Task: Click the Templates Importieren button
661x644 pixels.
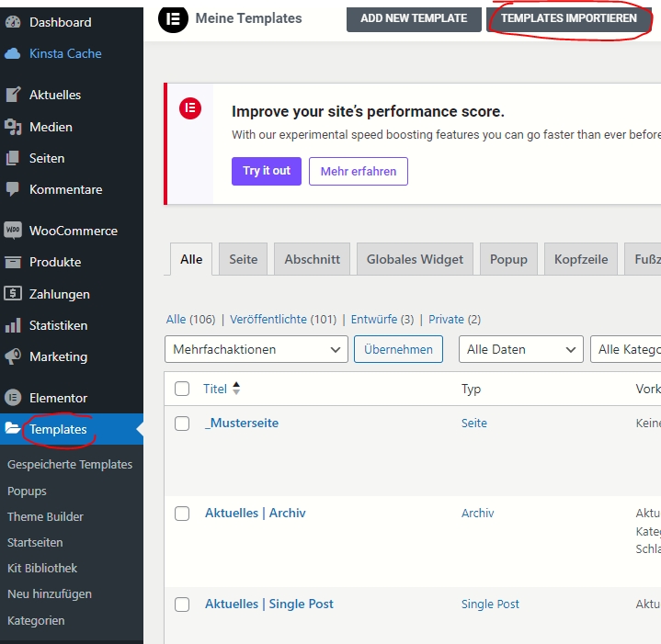Action: click(x=569, y=18)
